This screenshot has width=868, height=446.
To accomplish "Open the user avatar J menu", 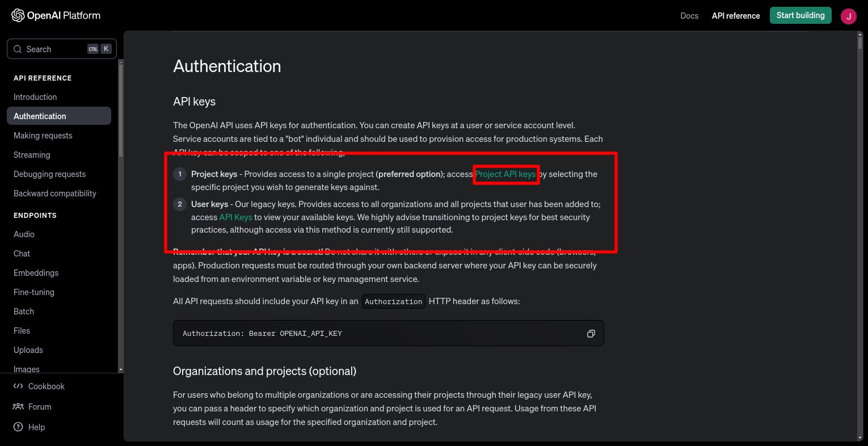I will click(848, 16).
